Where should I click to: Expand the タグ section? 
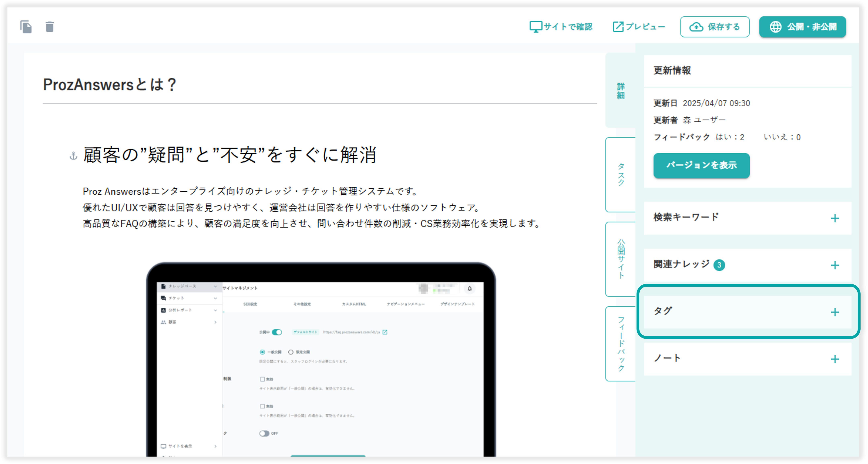click(x=835, y=312)
